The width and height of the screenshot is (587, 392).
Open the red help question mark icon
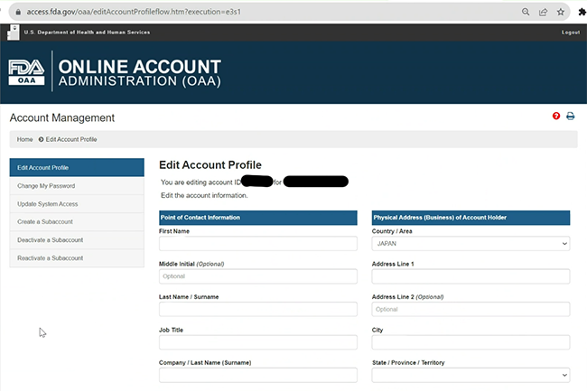click(556, 117)
